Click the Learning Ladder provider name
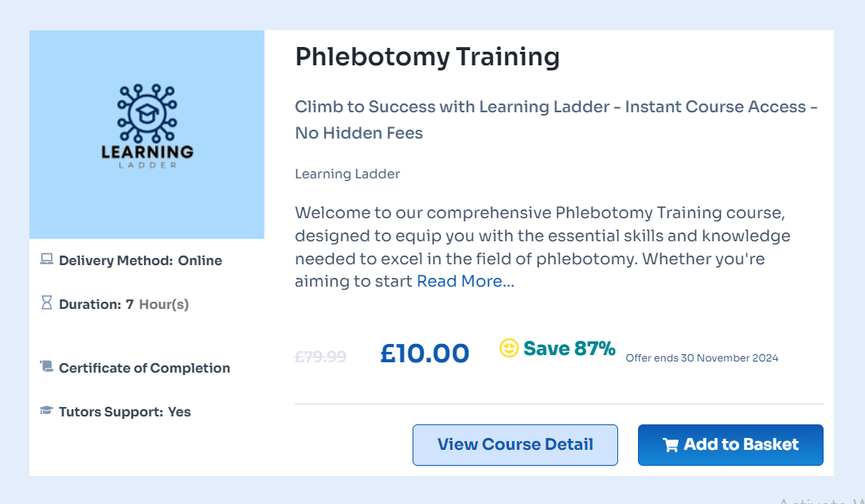 pyautogui.click(x=347, y=174)
